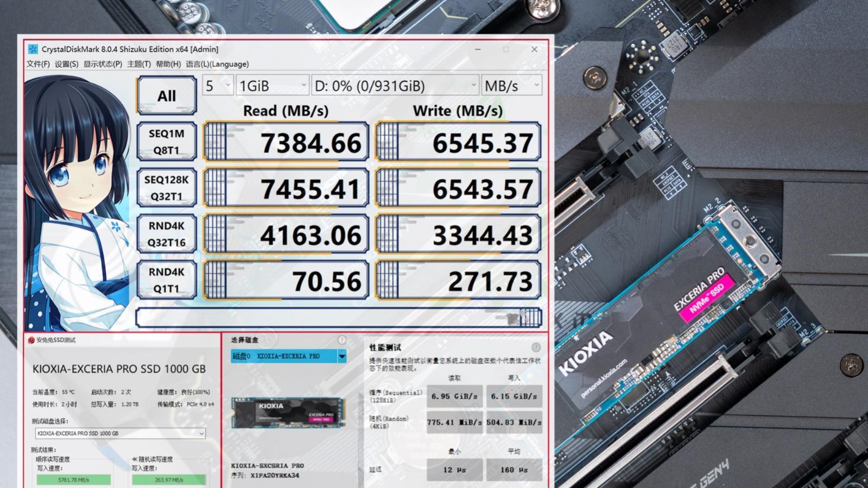Click the 启动次数 2次 entry
Screen dimensions: 868x488
pos(111,392)
